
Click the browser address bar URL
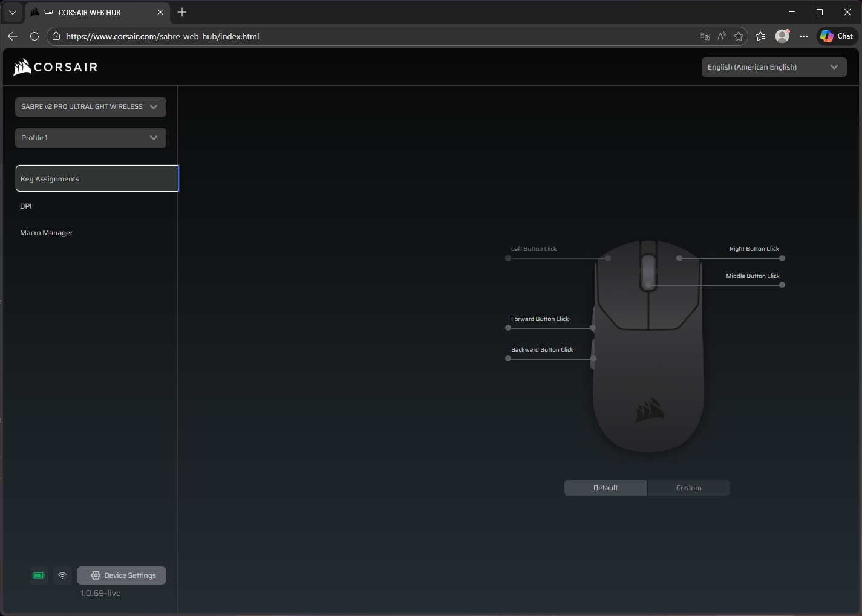point(162,36)
